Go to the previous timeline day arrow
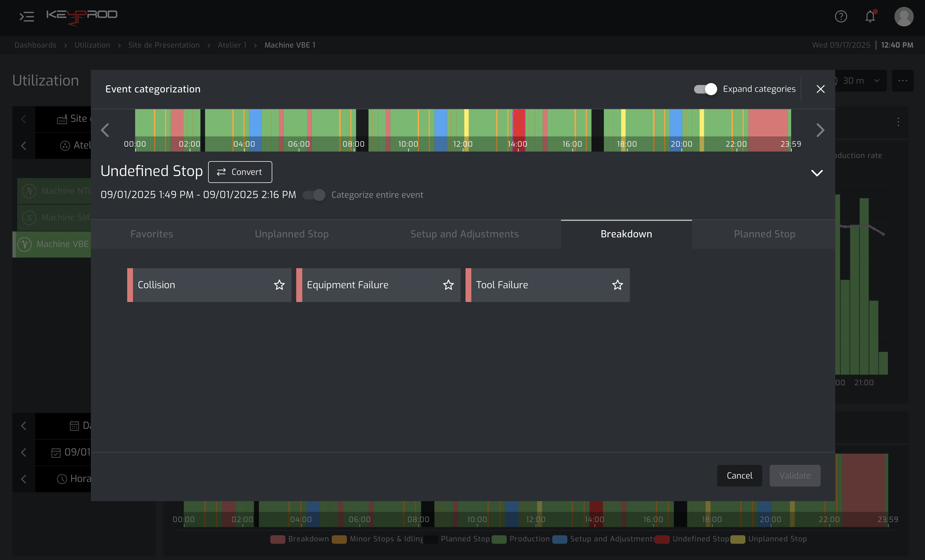Screen dimensions: 925x560 coord(105,130)
